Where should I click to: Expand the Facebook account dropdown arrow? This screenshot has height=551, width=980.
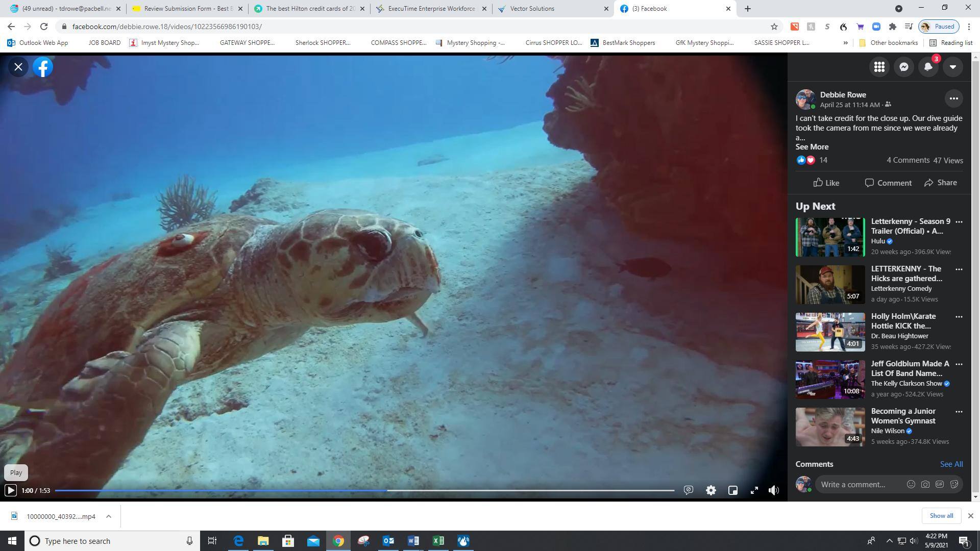click(x=952, y=67)
